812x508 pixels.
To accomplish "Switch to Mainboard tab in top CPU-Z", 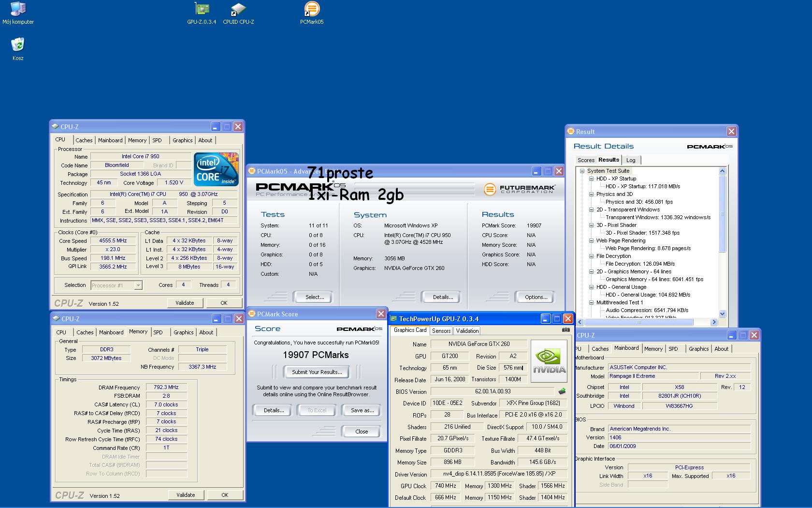I will (x=110, y=140).
